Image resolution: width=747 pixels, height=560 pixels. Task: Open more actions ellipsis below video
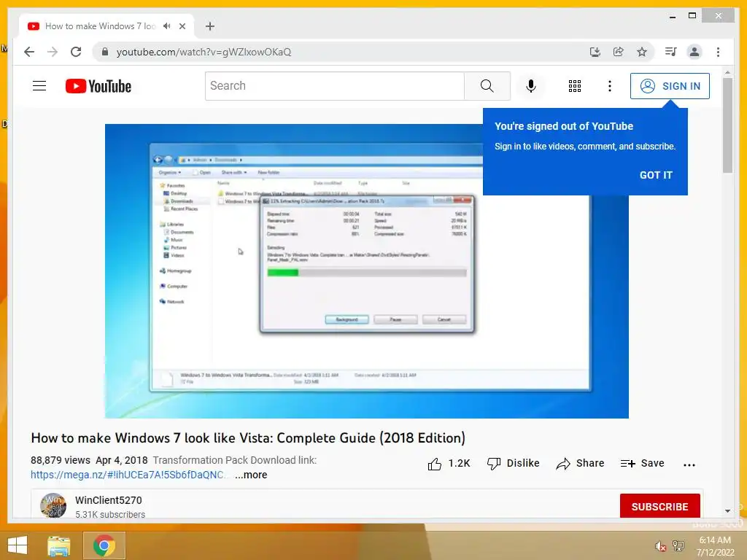[x=689, y=464]
